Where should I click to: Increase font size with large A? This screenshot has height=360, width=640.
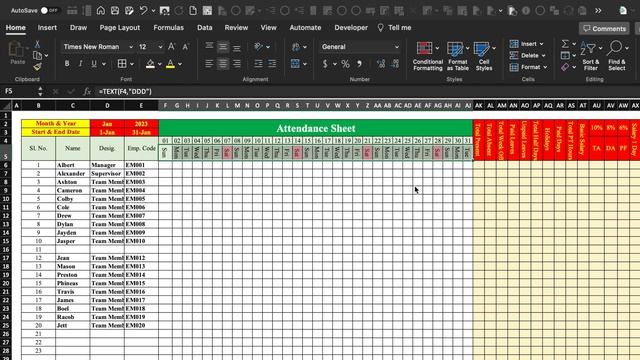[x=172, y=47]
